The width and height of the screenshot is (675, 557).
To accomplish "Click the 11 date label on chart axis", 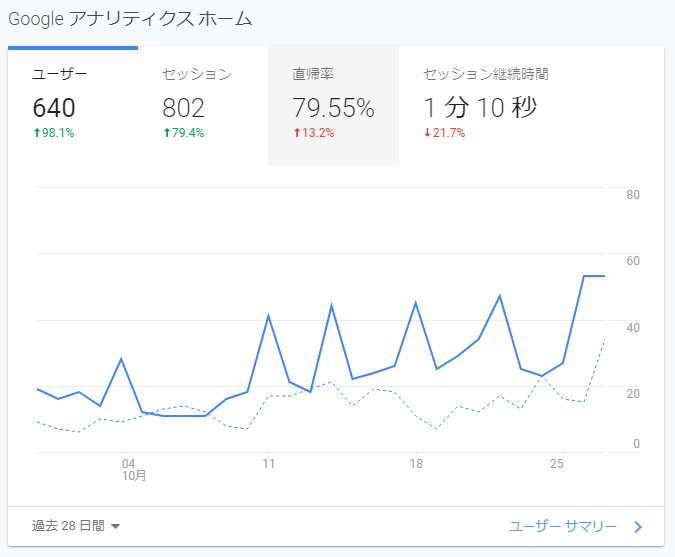I will 268,464.
